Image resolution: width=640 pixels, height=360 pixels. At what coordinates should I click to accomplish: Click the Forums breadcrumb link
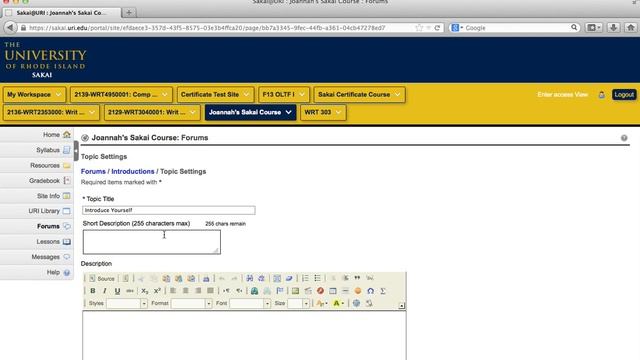93,171
